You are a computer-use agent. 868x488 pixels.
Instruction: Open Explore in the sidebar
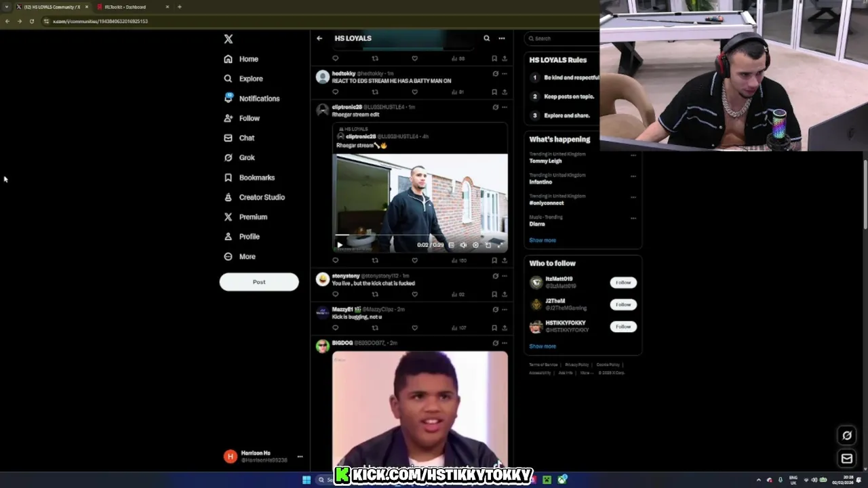(243, 79)
